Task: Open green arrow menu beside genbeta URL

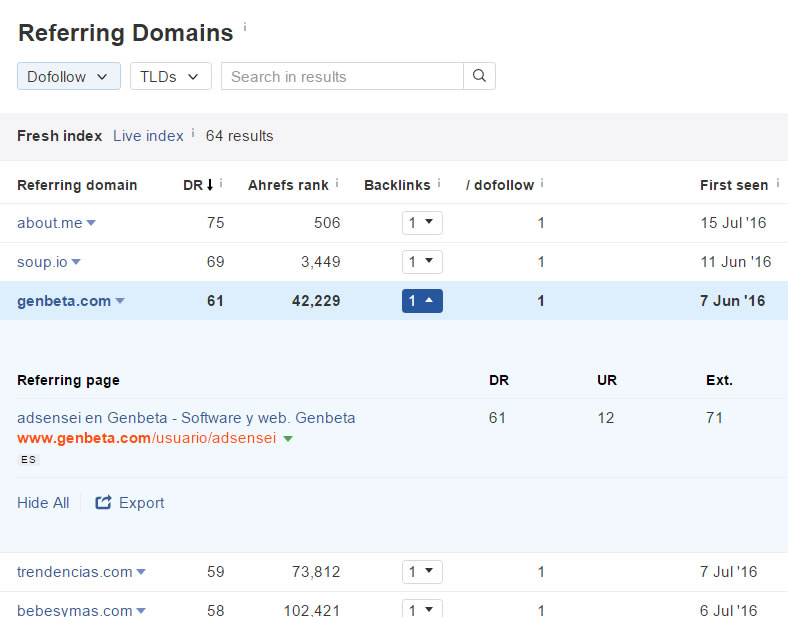Action: coord(288,439)
